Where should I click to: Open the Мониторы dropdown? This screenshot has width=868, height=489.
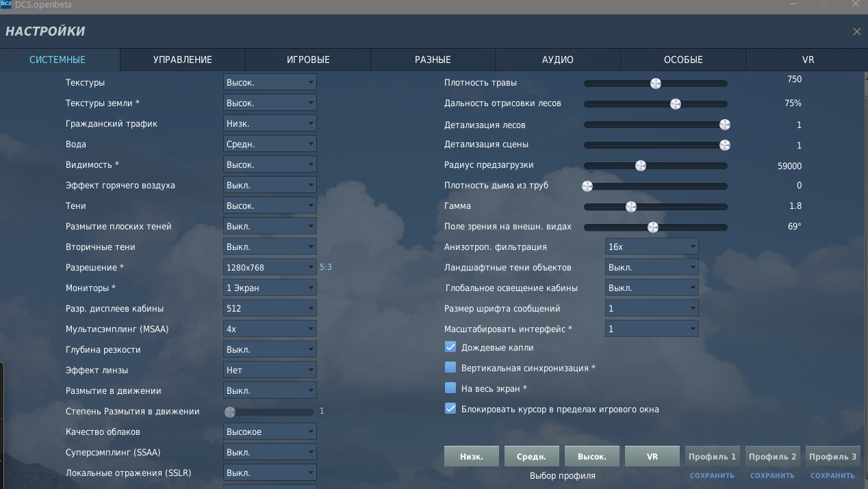click(270, 288)
